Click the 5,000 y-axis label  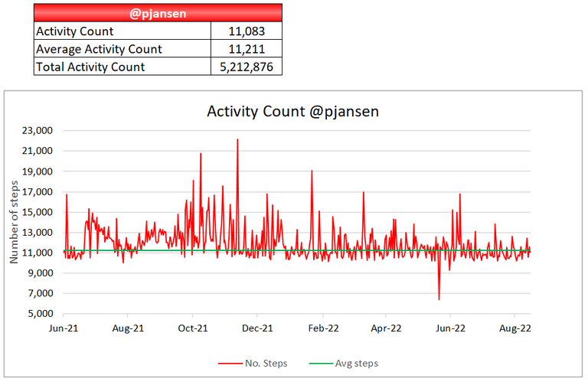click(40, 313)
